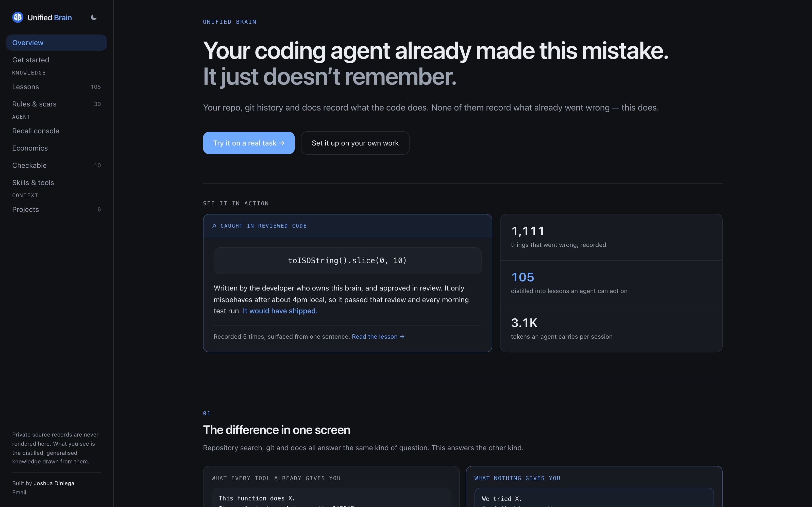Open the Overview page in sidebar

[56, 43]
